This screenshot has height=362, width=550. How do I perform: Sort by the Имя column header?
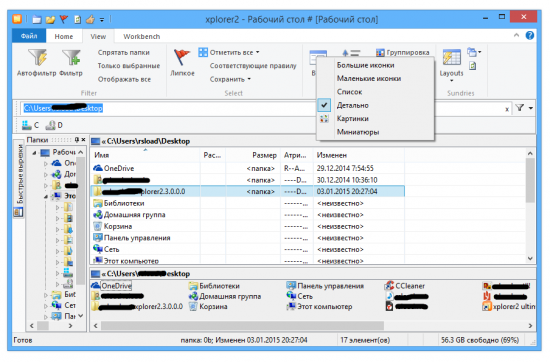pyautogui.click(x=145, y=155)
